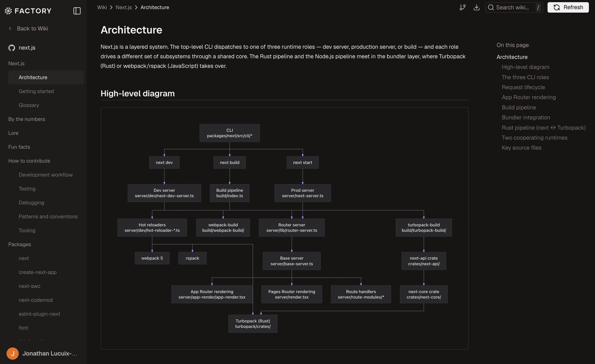The height and width of the screenshot is (364, 595).
Task: Click the magnifier icon in search
Action: coord(491,7)
